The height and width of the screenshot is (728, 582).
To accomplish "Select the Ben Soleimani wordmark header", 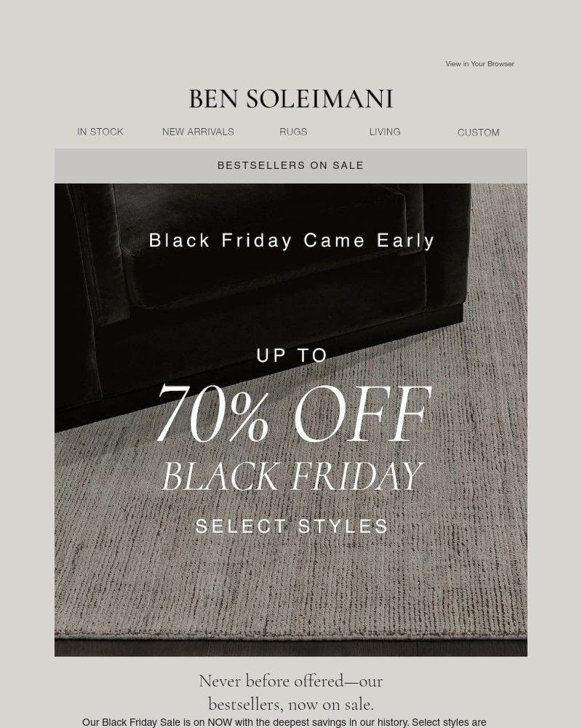I will click(290, 98).
